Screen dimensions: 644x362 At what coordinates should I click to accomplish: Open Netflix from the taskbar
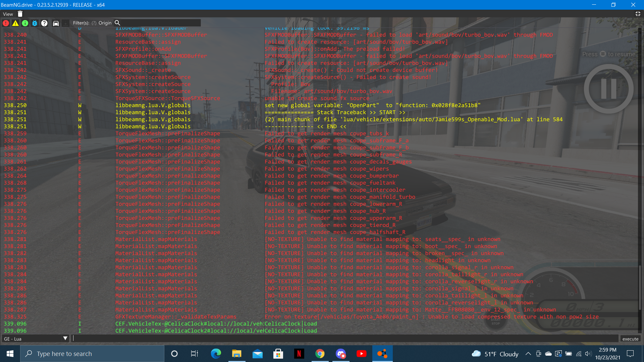299,354
